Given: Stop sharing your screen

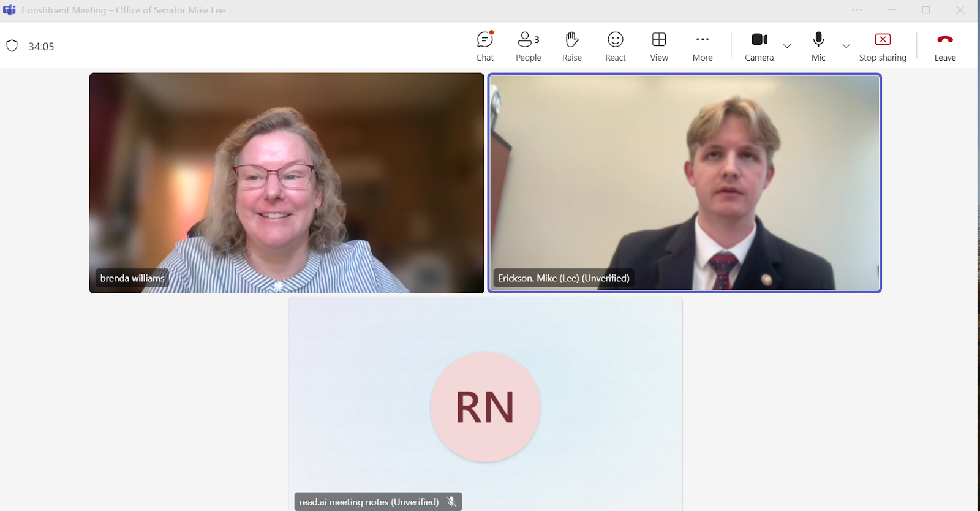Looking at the screenshot, I should coord(883,47).
